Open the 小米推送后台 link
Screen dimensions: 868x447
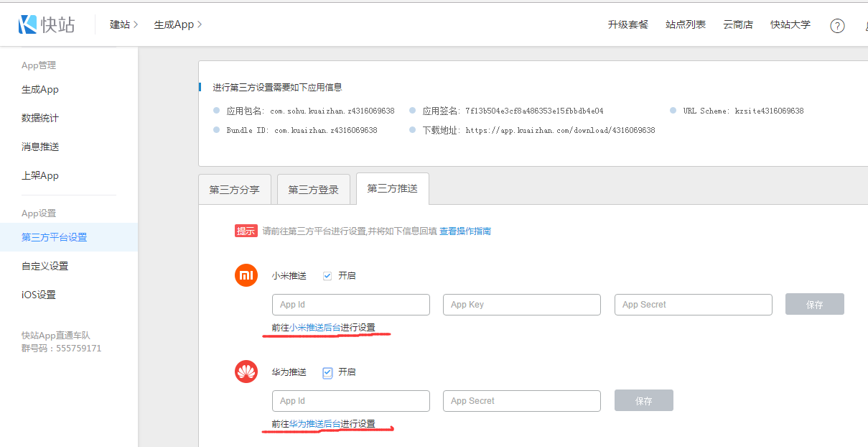pos(314,328)
